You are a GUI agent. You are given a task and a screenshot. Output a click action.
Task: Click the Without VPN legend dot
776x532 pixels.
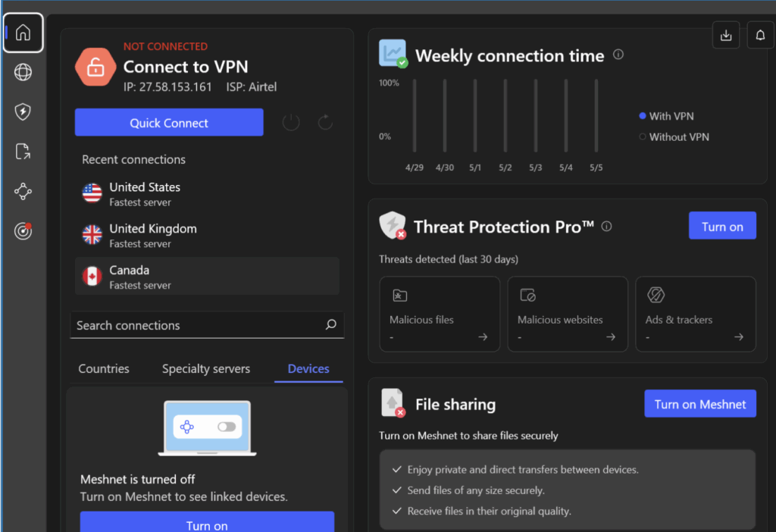point(643,136)
